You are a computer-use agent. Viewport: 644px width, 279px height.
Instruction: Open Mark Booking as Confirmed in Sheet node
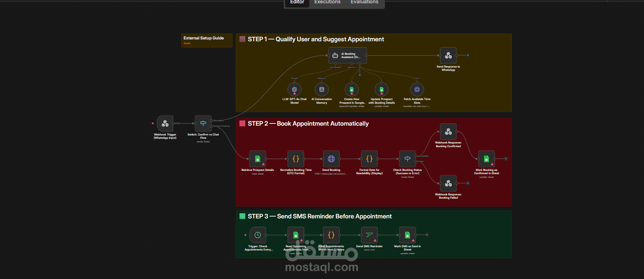click(486, 159)
